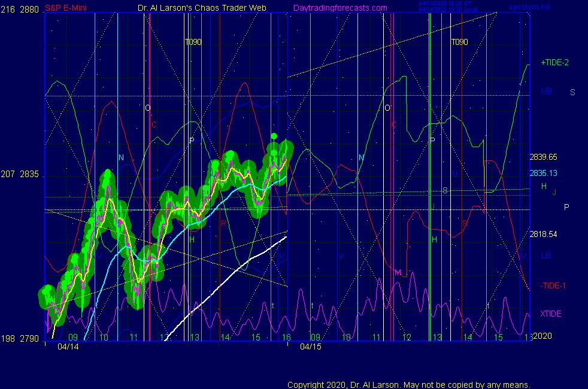Click the LB lower band label
This screenshot has width=588, height=389.
click(x=545, y=256)
